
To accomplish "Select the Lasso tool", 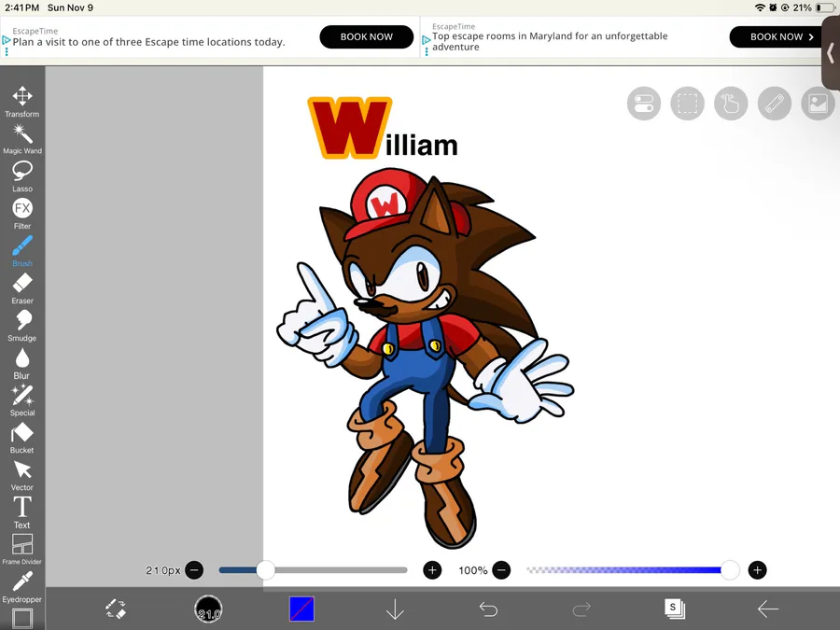I will 22,176.
